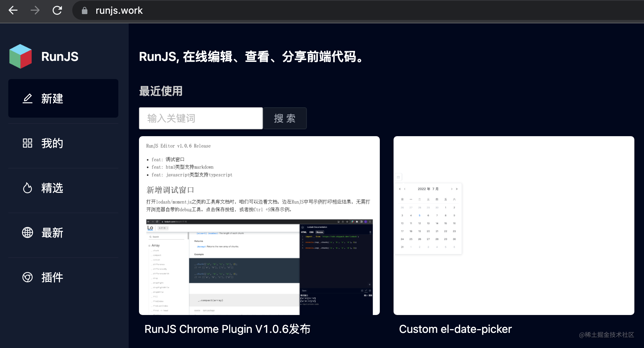Click the Chrome icon beside 插件
This screenshot has width=644, height=348.
[28, 278]
